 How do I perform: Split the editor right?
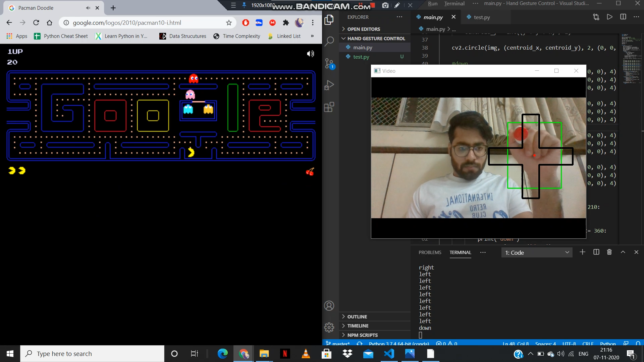tap(623, 17)
